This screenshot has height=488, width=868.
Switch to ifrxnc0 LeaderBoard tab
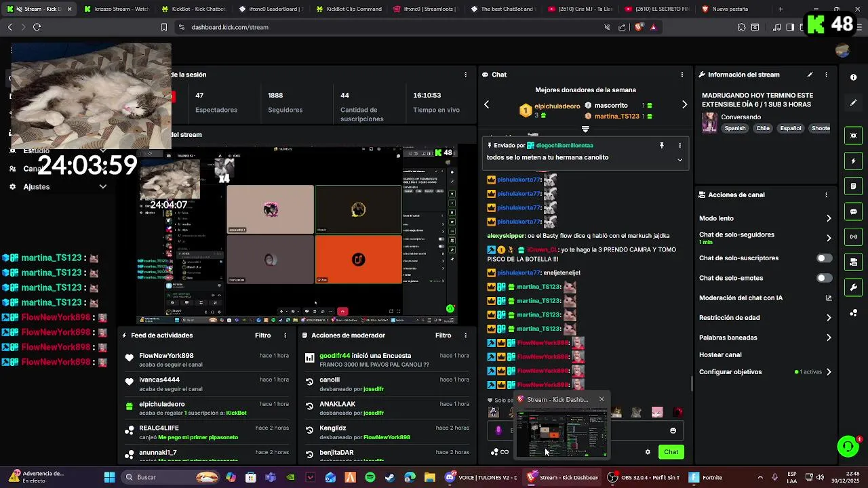(x=270, y=9)
